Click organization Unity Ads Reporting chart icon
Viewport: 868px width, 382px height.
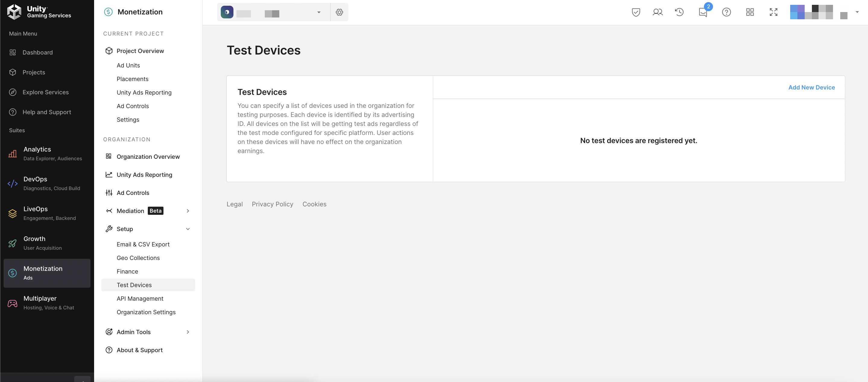pyautogui.click(x=109, y=175)
